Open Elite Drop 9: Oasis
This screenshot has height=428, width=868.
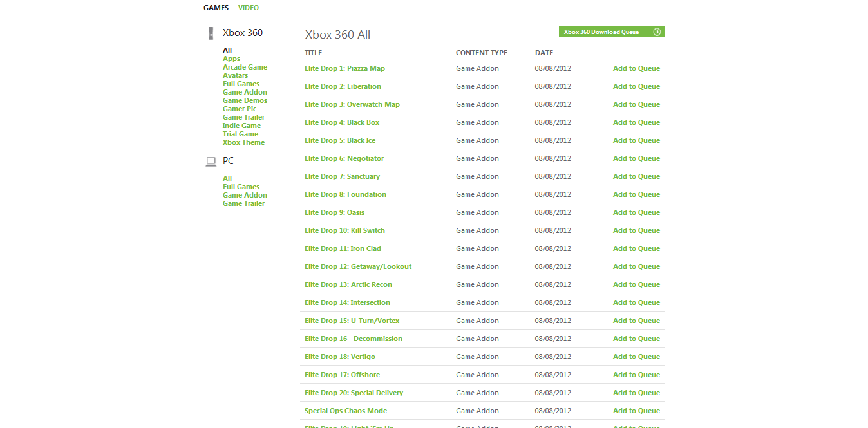coord(334,212)
